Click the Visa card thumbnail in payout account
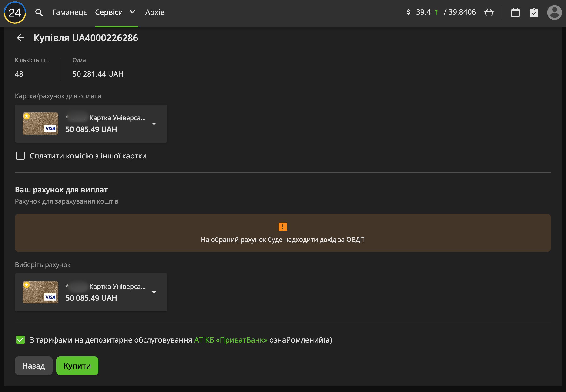Screen dimensions: 566x392 pyautogui.click(x=40, y=292)
